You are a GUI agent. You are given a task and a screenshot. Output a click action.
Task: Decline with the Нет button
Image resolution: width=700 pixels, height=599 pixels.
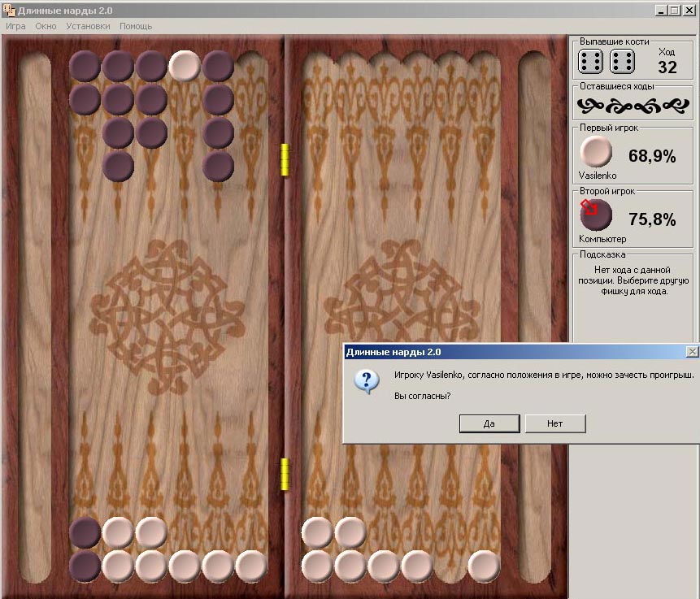[555, 423]
